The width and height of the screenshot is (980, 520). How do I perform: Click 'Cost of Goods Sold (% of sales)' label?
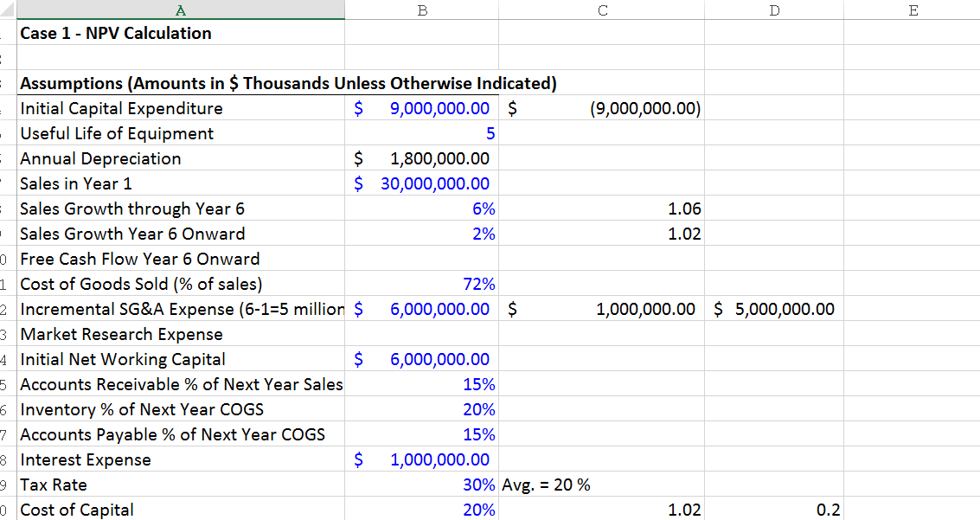click(x=181, y=283)
